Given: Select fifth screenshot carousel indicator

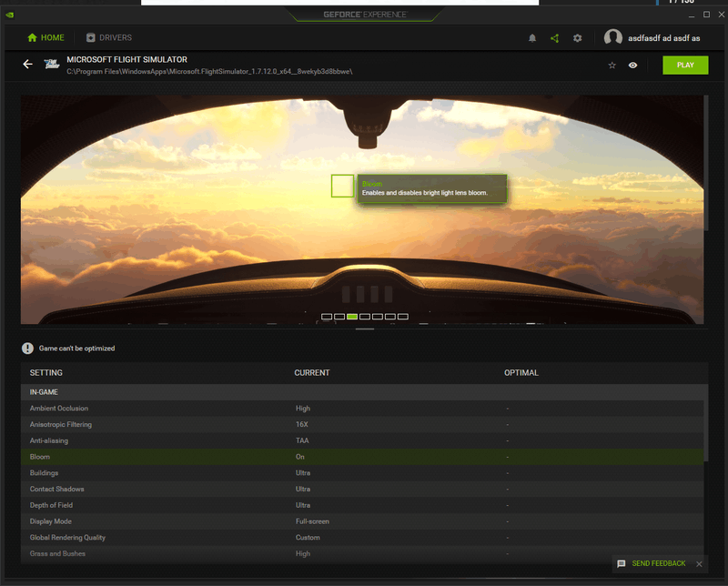Looking at the screenshot, I should (378, 317).
